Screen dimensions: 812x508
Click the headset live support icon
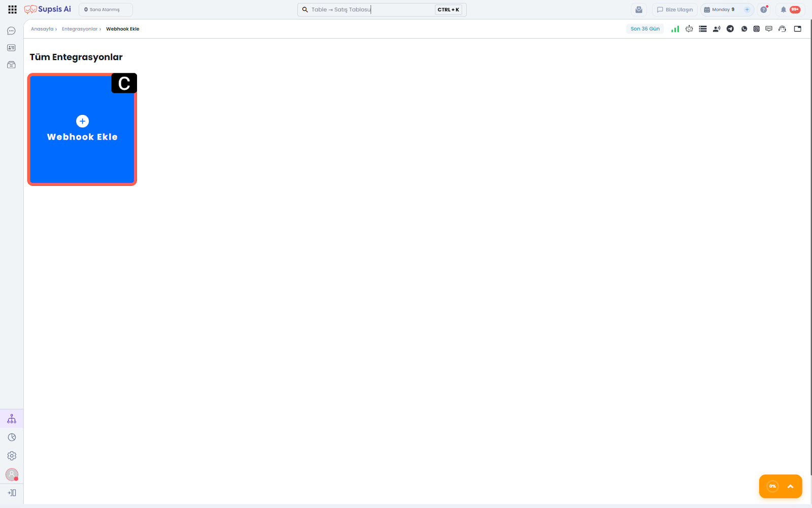pyautogui.click(x=782, y=29)
